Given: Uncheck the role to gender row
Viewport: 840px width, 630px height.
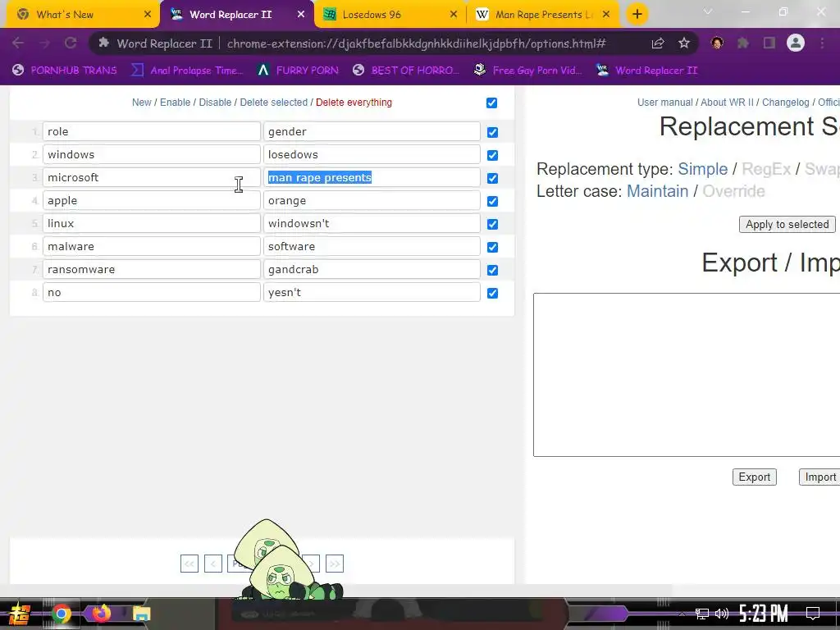Looking at the screenshot, I should pyautogui.click(x=492, y=132).
